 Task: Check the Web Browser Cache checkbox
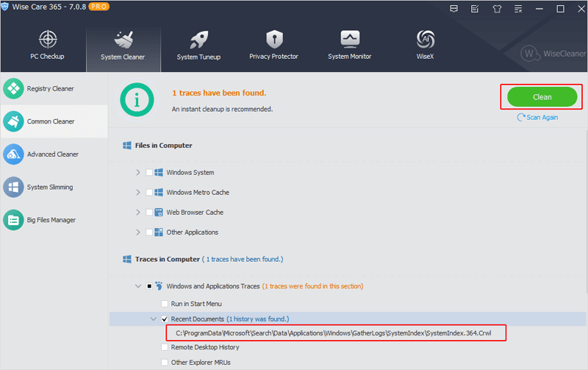(149, 212)
